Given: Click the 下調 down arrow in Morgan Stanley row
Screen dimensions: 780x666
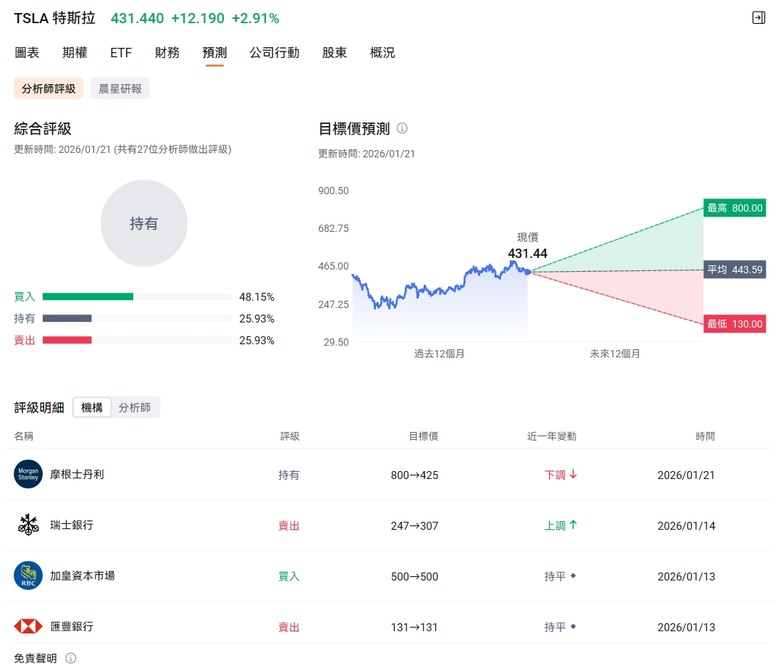Looking at the screenshot, I should tap(574, 475).
